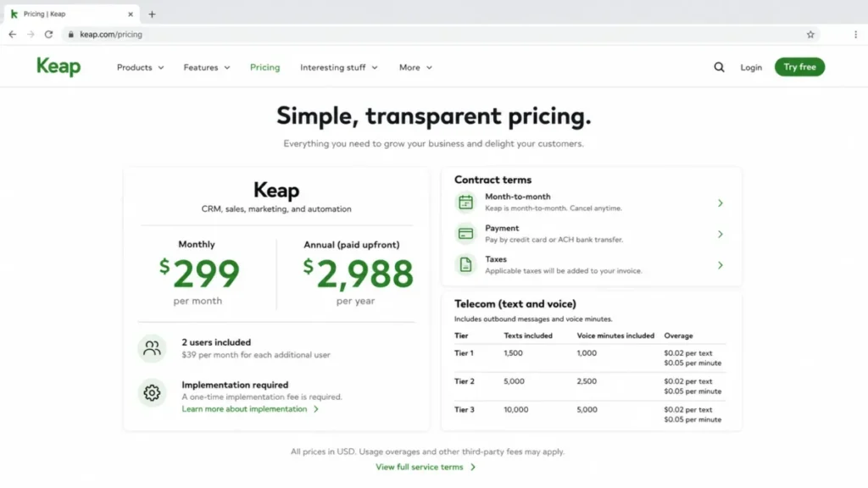Select the Pricing | Keap browser tab
The width and height of the screenshot is (868, 488).
coord(72,14)
